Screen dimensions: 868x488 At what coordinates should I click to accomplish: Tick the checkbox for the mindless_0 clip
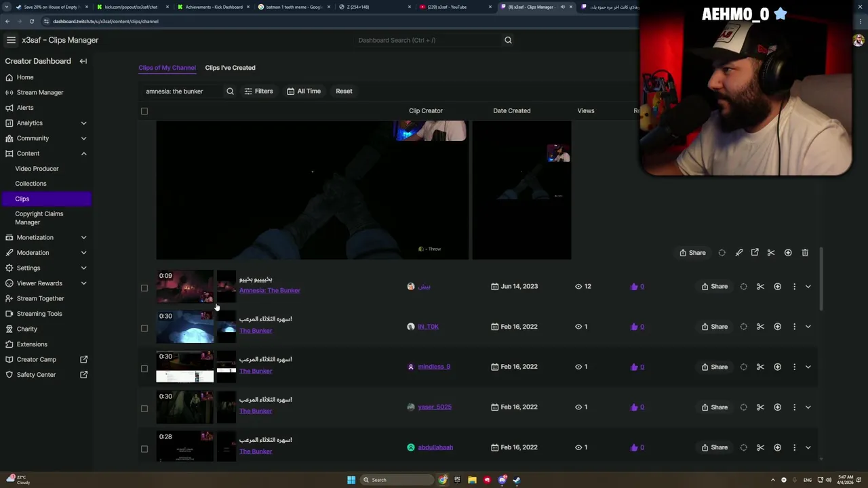(144, 369)
